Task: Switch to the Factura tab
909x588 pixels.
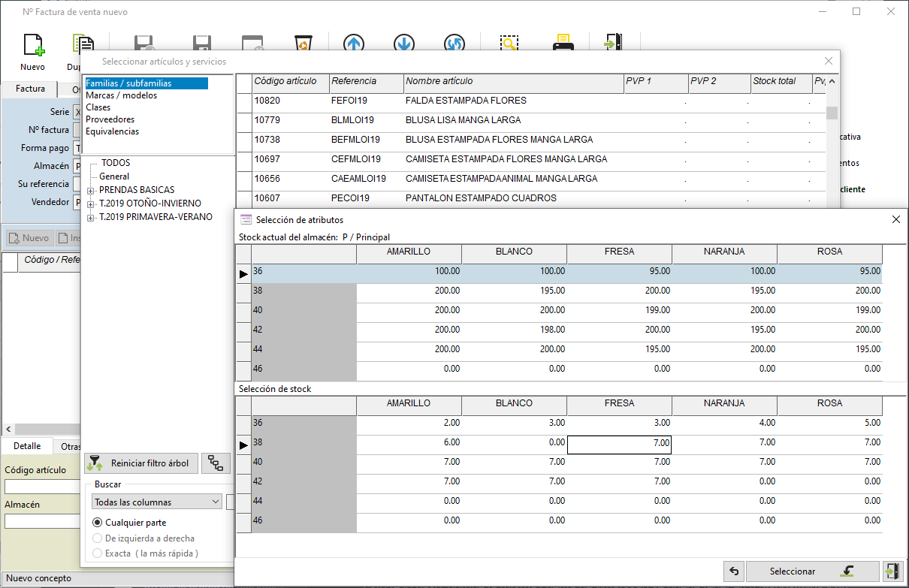Action: pos(31,89)
